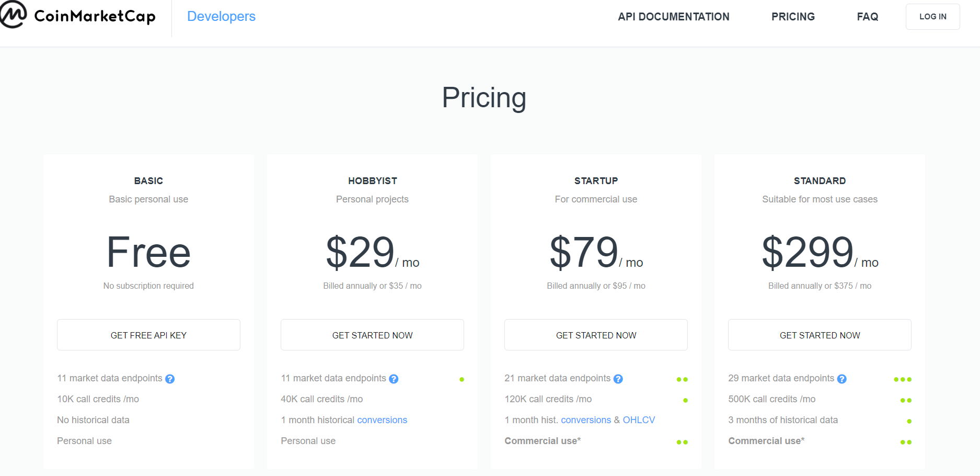Click the Log In button
The height and width of the screenshot is (476, 980).
[x=932, y=17]
